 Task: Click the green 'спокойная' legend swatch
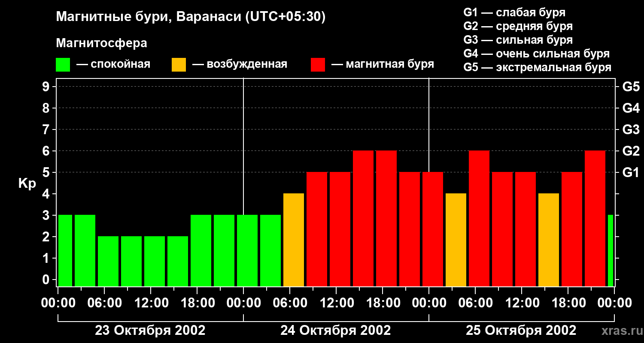click(x=63, y=64)
